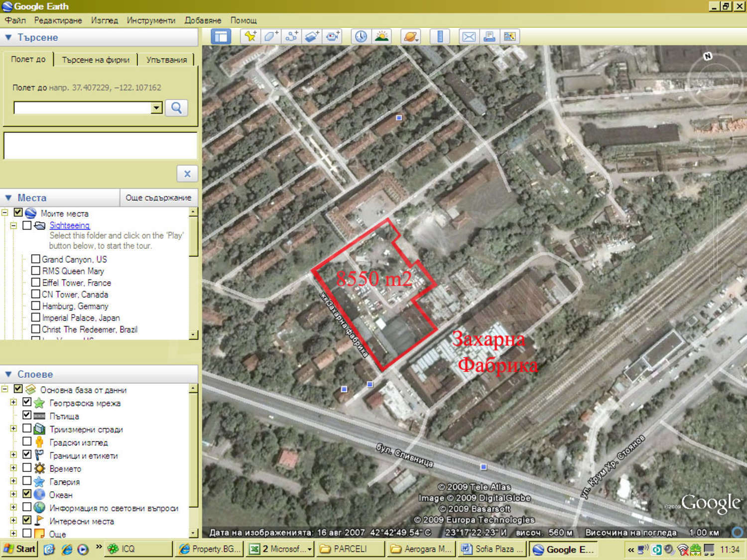
Task: Add a polygon from the toolbar
Action: coord(271,36)
